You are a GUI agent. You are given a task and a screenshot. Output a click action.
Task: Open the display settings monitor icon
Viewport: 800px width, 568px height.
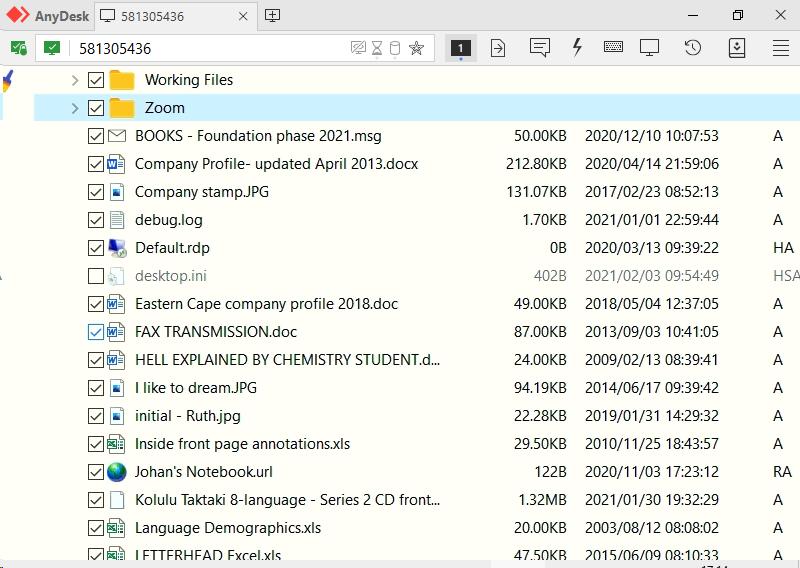pos(649,47)
